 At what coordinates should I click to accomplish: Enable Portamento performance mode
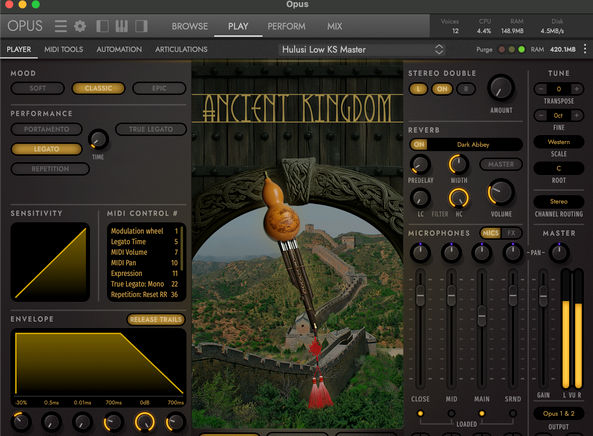[47, 129]
